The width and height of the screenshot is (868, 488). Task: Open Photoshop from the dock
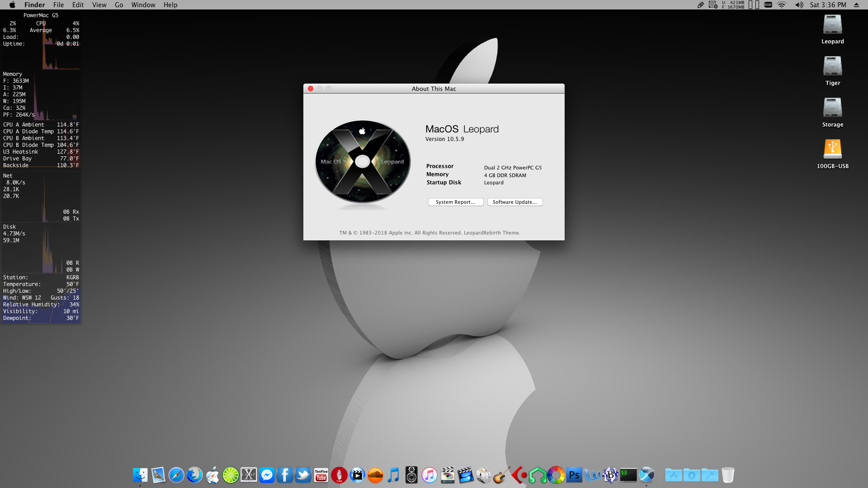point(574,475)
